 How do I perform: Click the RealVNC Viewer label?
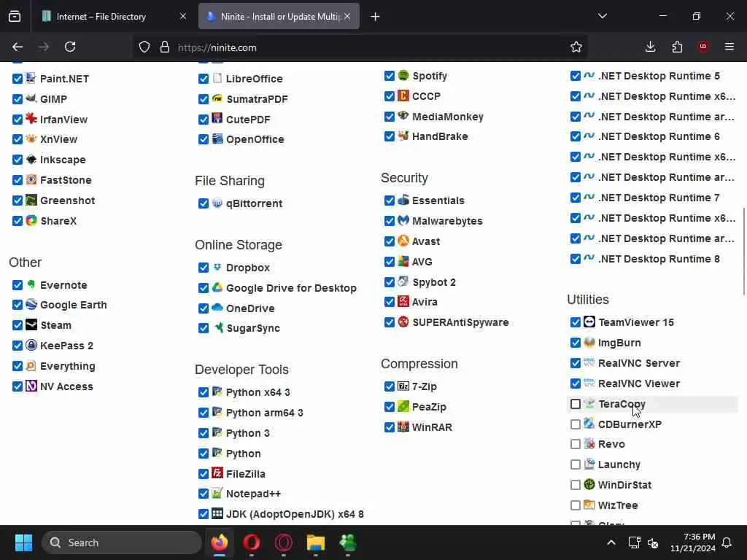click(639, 384)
